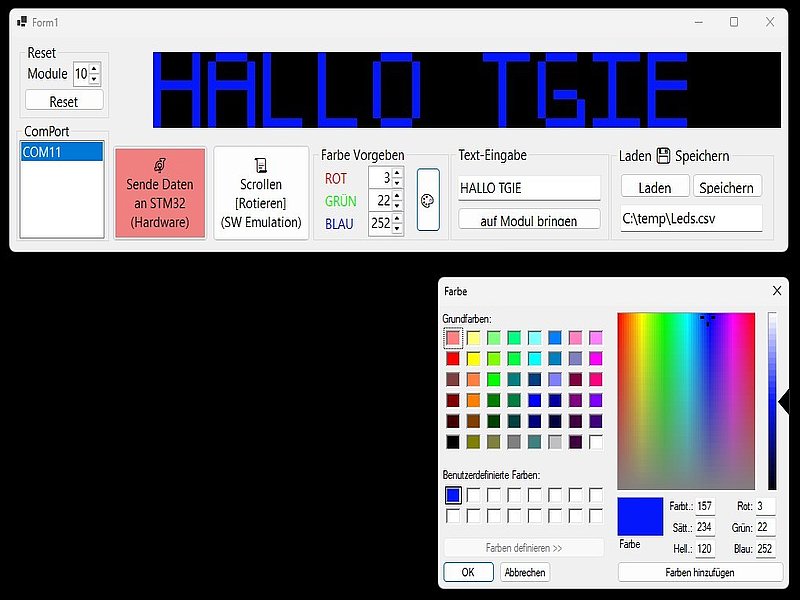Select COM11 in the ComPort list

click(x=62, y=152)
